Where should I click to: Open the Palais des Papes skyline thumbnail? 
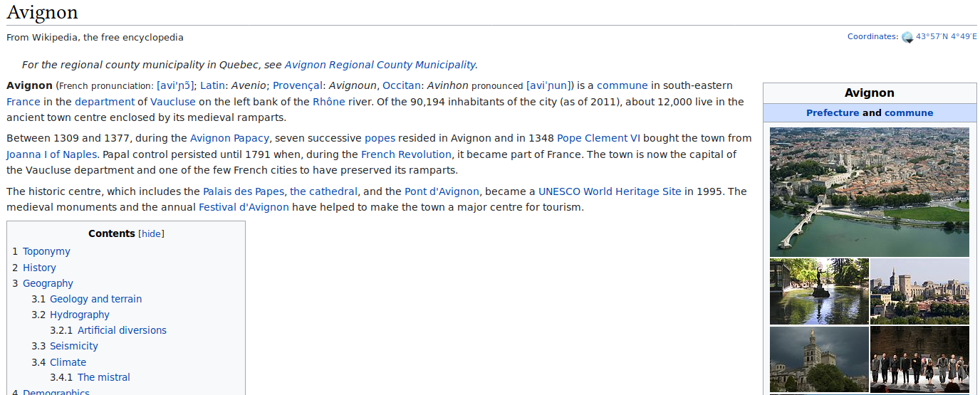click(919, 291)
